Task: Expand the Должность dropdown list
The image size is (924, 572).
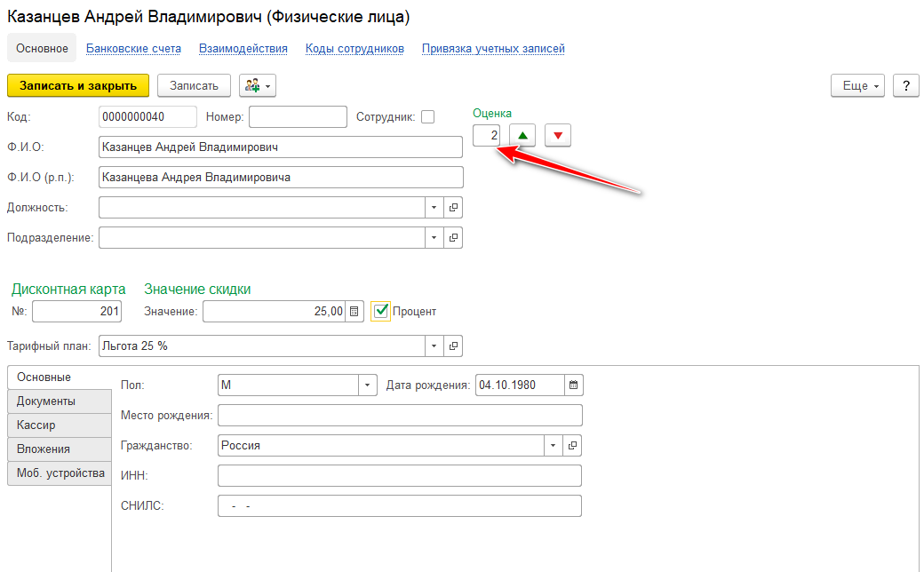Action: pos(434,207)
